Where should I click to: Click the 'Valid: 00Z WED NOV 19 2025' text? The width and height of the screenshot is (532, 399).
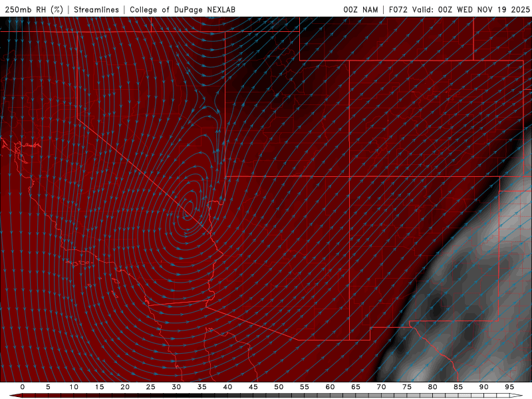point(471,9)
